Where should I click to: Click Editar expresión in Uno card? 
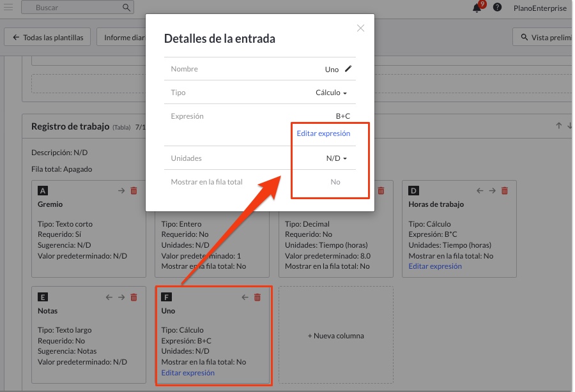[188, 373]
